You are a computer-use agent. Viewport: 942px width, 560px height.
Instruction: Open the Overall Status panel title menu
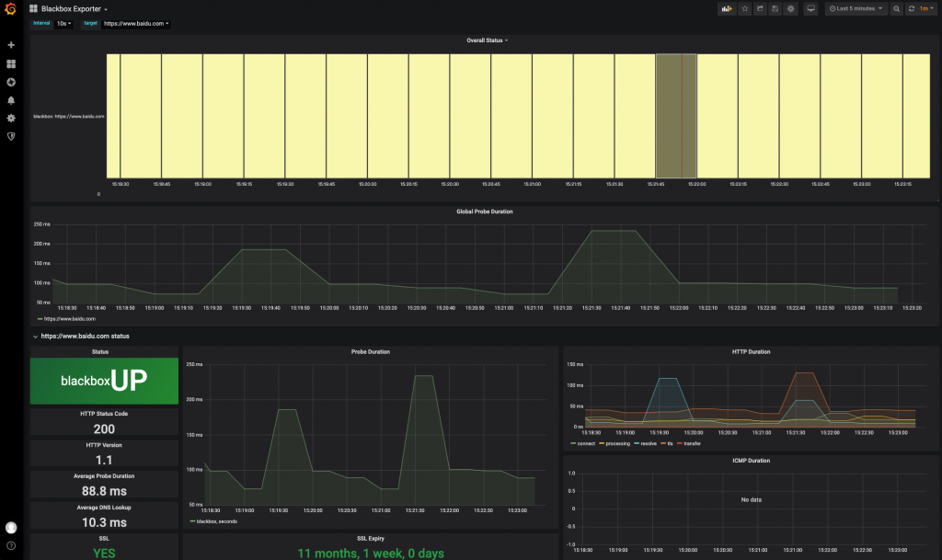click(x=487, y=40)
